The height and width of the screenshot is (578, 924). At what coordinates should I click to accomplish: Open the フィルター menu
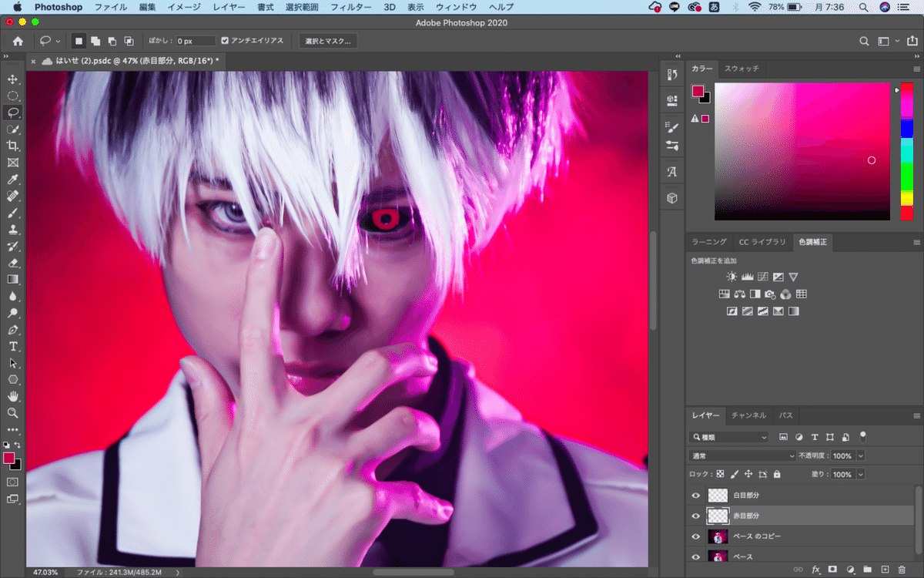click(x=350, y=6)
